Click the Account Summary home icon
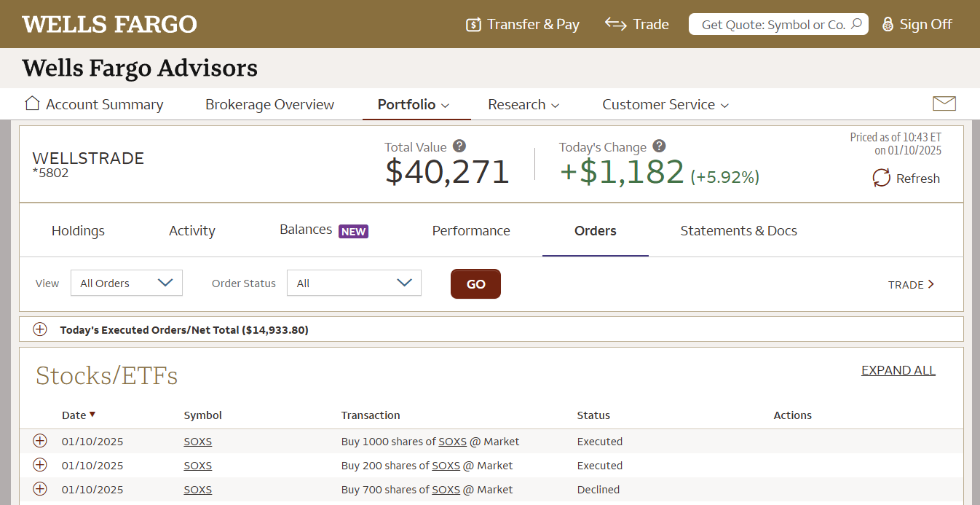Viewport: 980px width, 505px height. [x=32, y=103]
